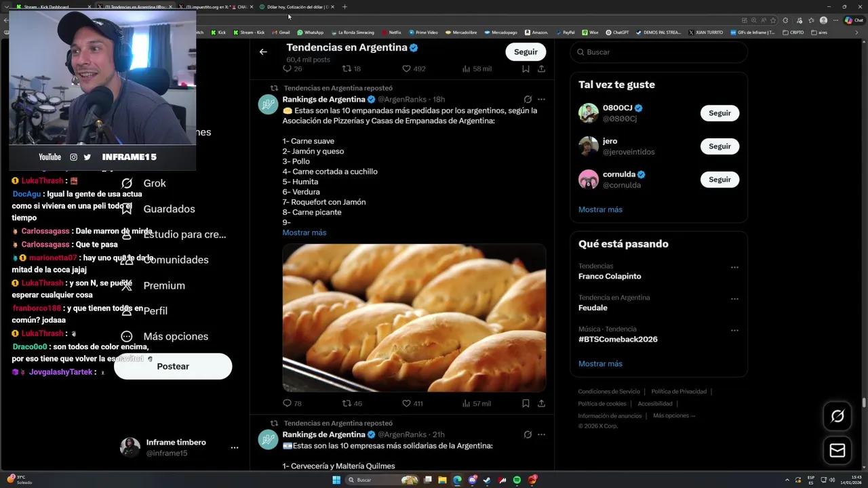Open Guardados in the sidebar
The width and height of the screenshot is (868, 488).
[157, 209]
